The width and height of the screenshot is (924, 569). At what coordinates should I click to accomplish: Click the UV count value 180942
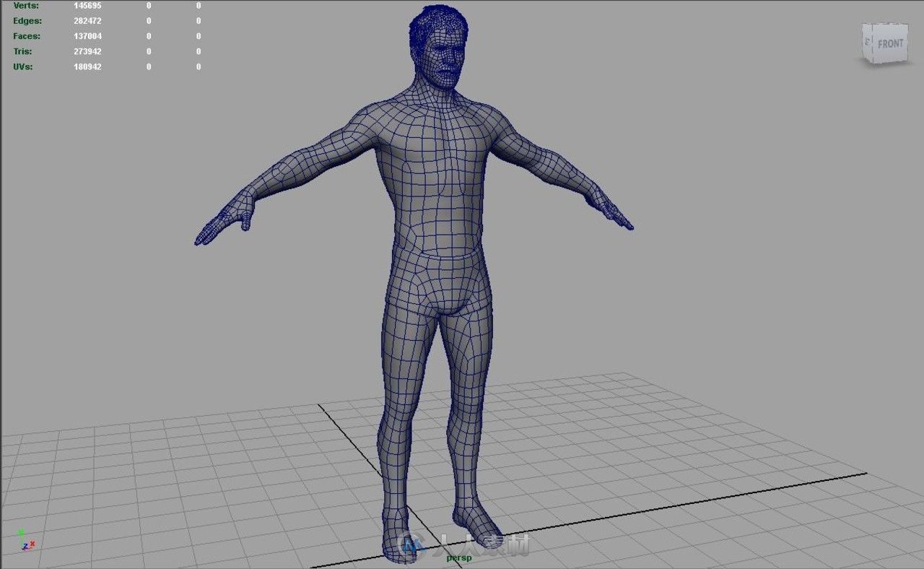point(87,66)
